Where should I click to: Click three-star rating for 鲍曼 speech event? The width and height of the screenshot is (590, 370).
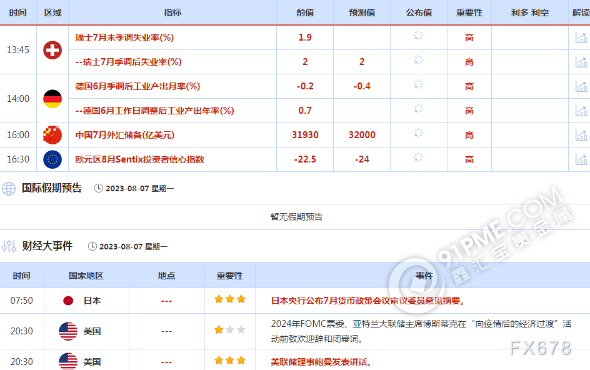pyautogui.click(x=230, y=361)
